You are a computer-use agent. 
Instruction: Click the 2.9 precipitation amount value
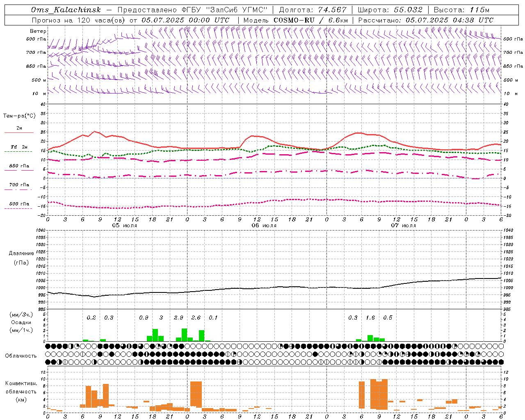tap(178, 317)
